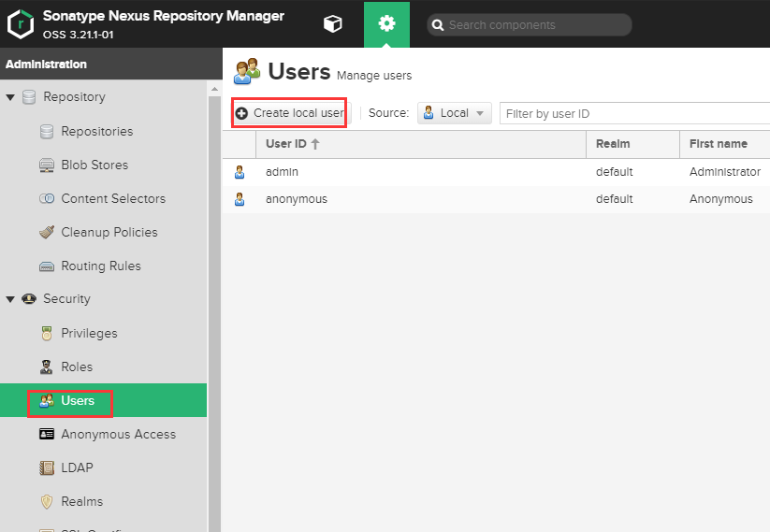The height and width of the screenshot is (532, 770).
Task: Click the anonymous row user icon
Action: [240, 199]
